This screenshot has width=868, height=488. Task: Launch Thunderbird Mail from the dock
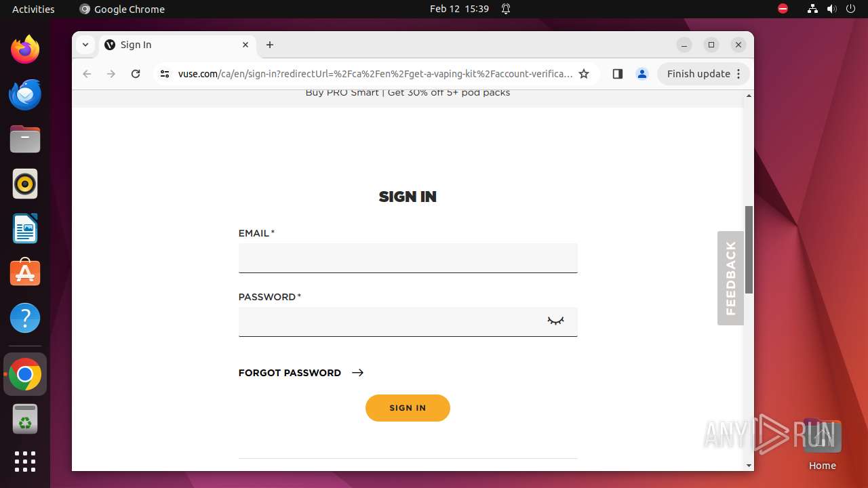pyautogui.click(x=25, y=94)
